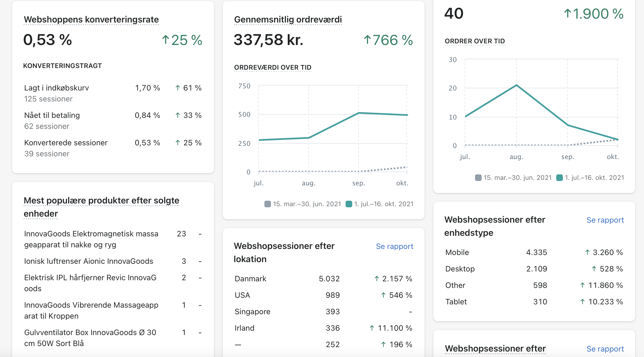Click the Mobile row growth arrow
The image size is (644, 357).
[x=587, y=252]
